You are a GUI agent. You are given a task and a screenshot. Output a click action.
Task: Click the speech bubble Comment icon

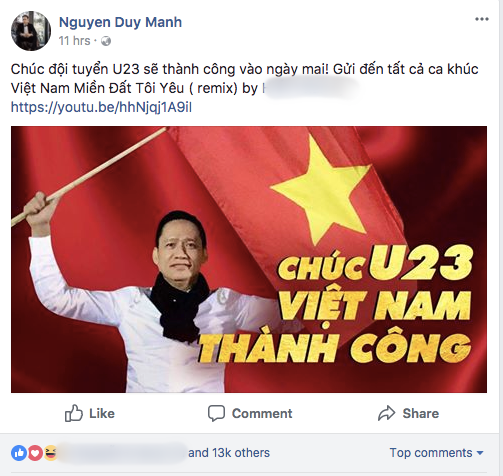point(216,414)
